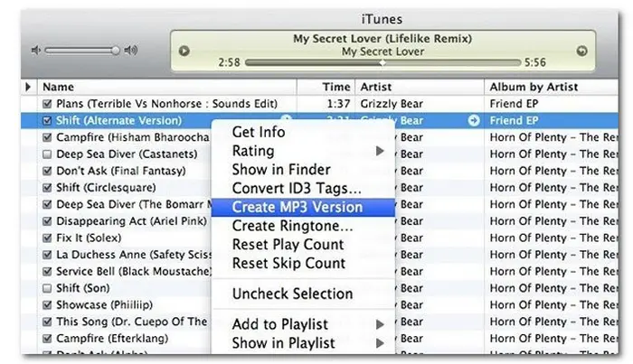Click the playhead diamond on the progress bar

(383, 62)
